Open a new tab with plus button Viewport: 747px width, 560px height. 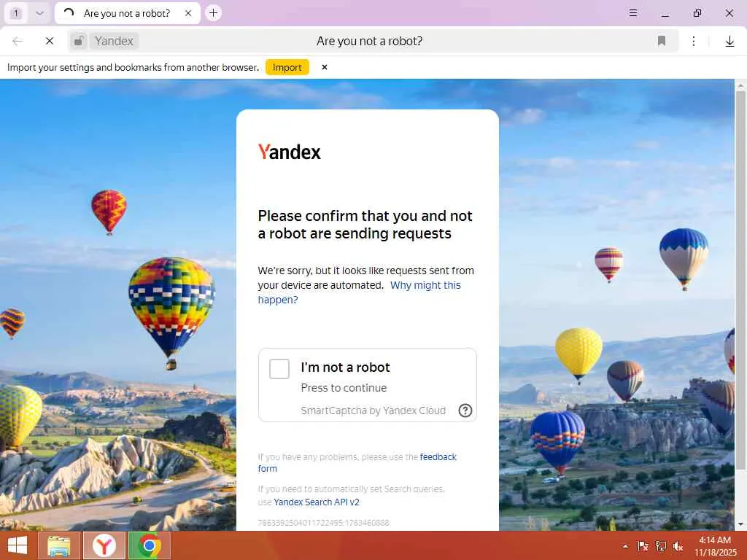[214, 13]
